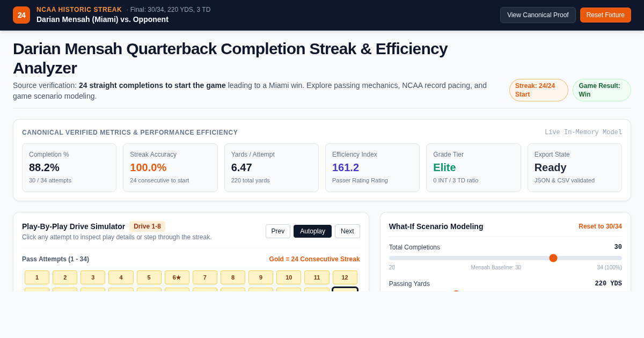Click the Live In-Memory Model label
This screenshot has width=644, height=338.
click(x=583, y=132)
